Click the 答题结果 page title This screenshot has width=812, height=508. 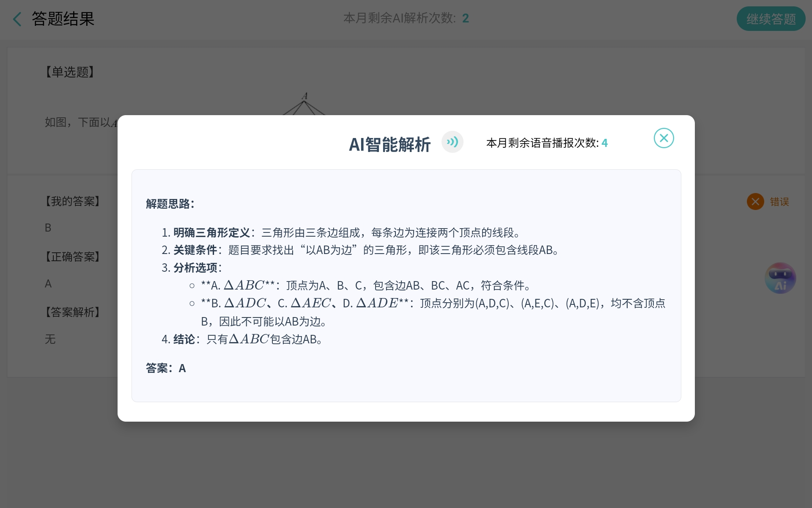(x=63, y=19)
